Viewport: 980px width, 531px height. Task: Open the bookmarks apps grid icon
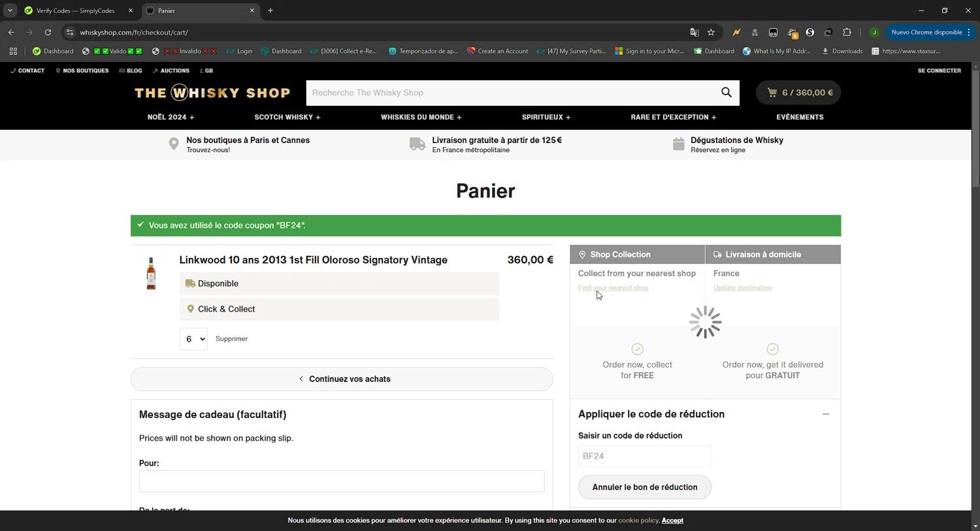point(13,51)
